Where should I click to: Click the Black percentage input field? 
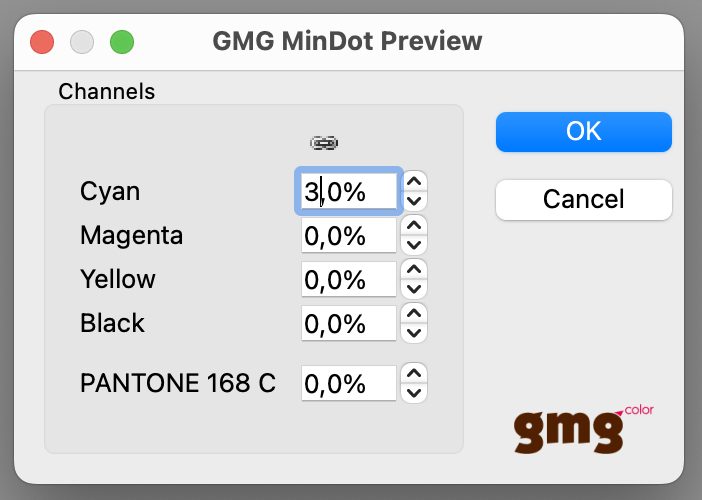[x=349, y=323]
